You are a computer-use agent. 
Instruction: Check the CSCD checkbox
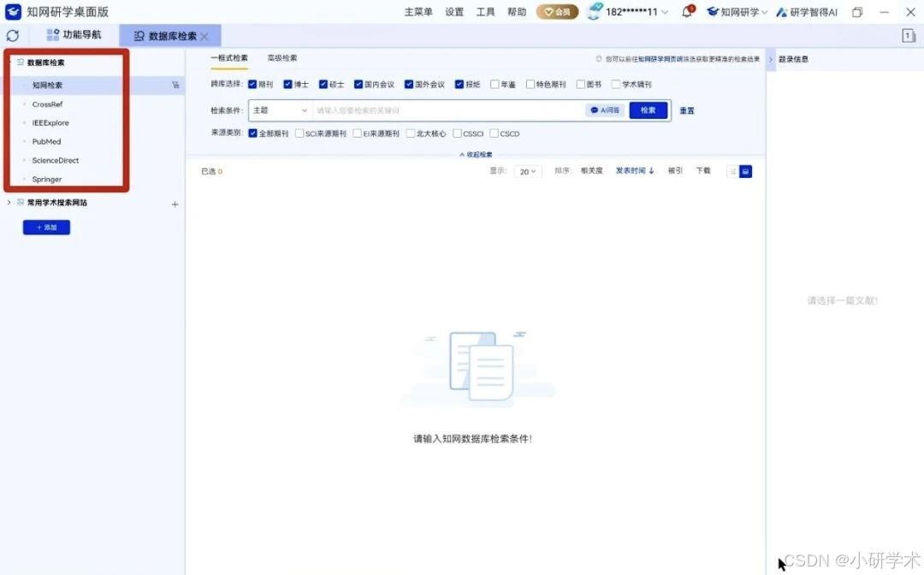(495, 133)
